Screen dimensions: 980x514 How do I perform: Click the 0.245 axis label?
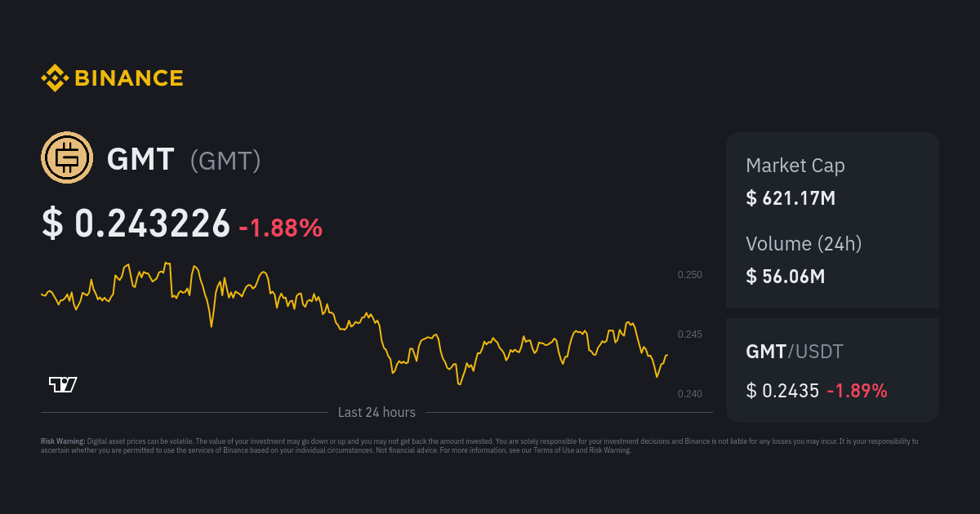pos(689,335)
